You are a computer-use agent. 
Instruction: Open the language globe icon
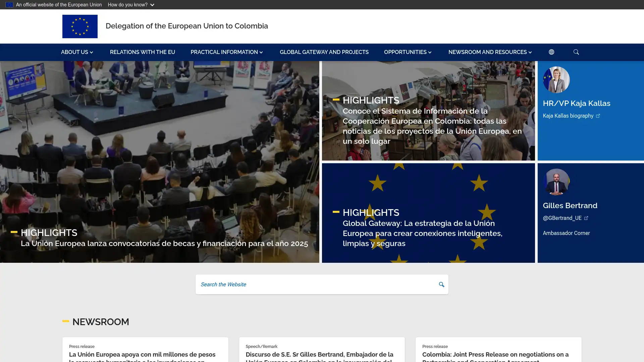[x=551, y=52]
